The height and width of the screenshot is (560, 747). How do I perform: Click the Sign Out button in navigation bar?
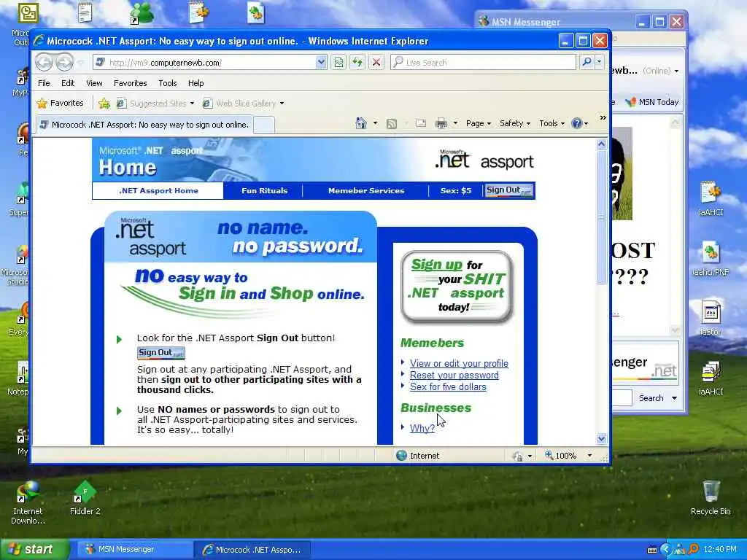coord(508,190)
